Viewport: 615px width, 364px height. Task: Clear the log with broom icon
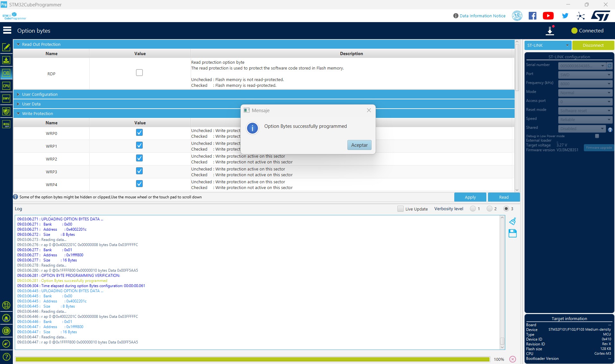click(x=512, y=221)
